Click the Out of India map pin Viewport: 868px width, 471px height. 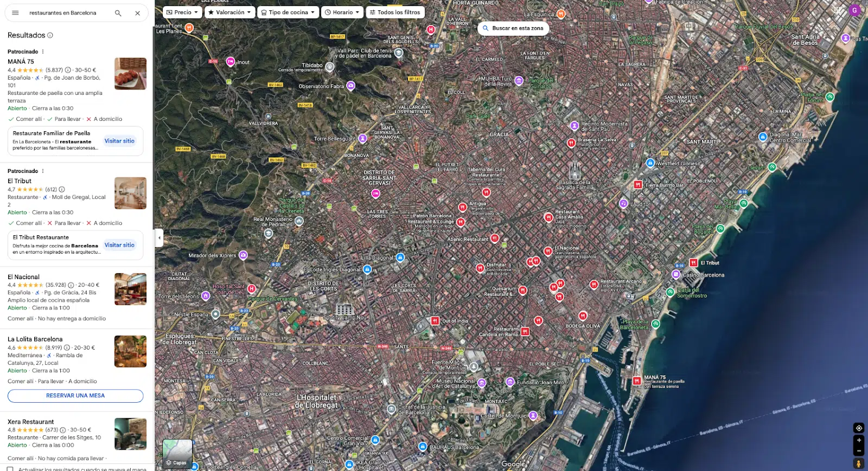(x=435, y=321)
